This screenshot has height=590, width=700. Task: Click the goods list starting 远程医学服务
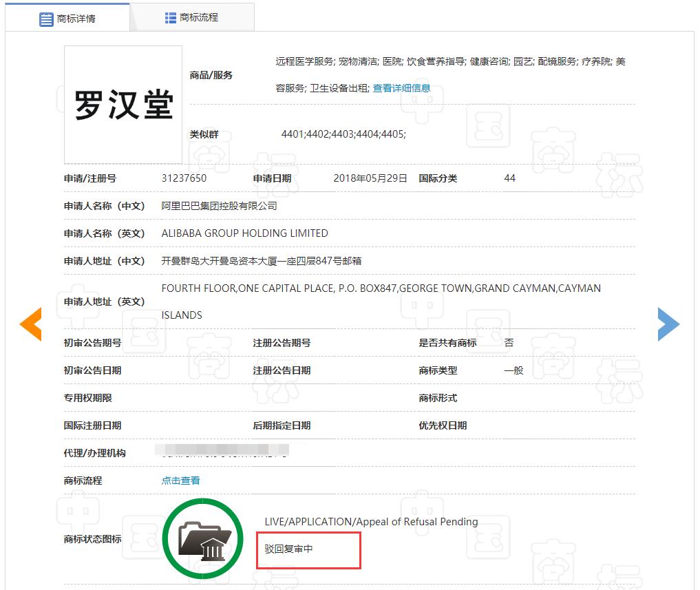point(450,75)
